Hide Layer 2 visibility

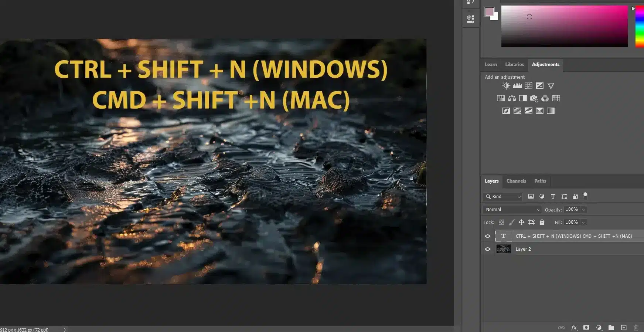(x=488, y=249)
